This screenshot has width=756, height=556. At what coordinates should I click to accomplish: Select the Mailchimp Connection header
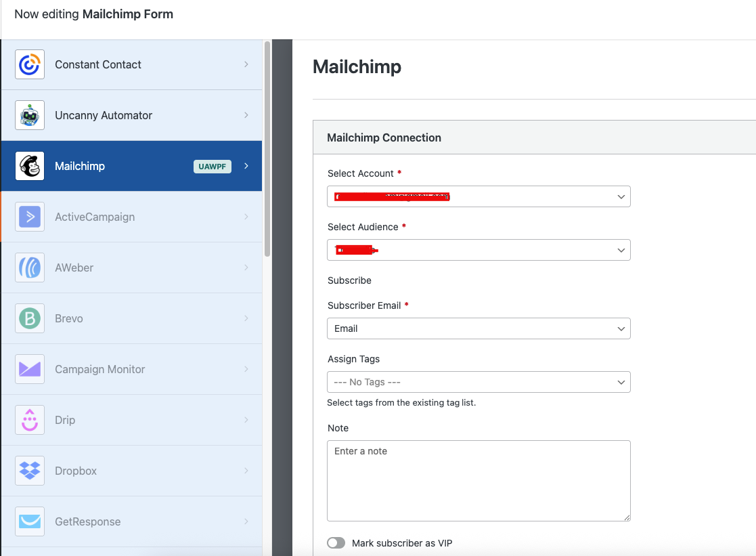384,137
